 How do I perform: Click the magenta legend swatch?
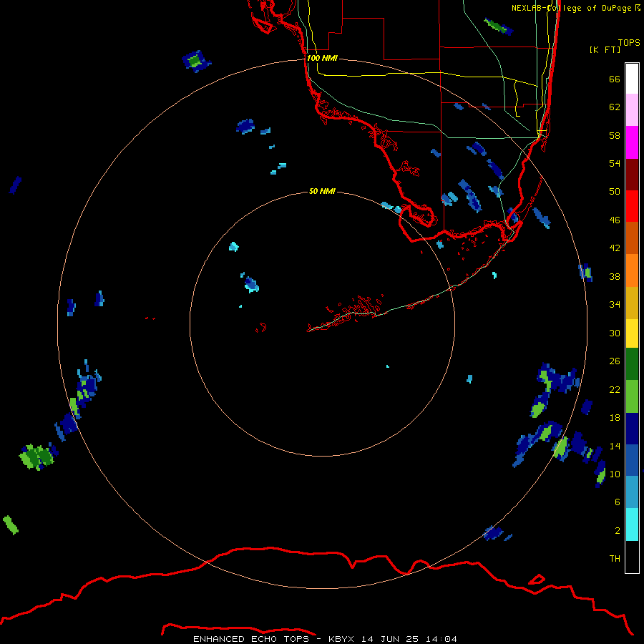[632, 142]
